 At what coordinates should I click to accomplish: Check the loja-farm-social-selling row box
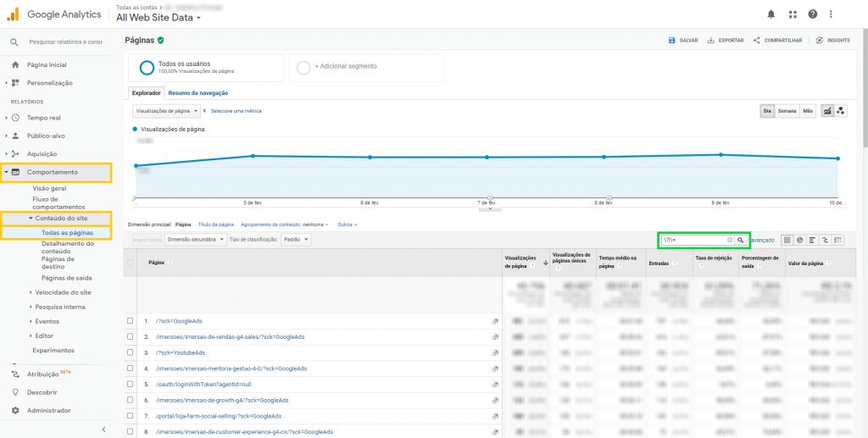(x=130, y=416)
